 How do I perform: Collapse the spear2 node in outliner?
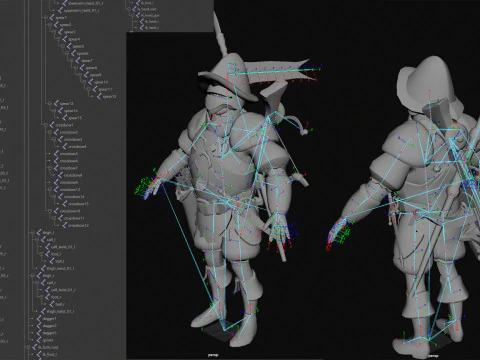click(x=50, y=25)
